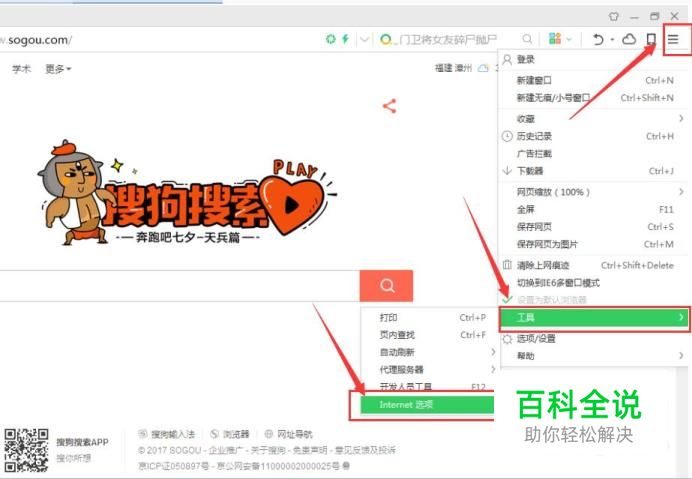Expand the highlighted 工具 submenu
This screenshot has width=692, height=479.
click(594, 318)
